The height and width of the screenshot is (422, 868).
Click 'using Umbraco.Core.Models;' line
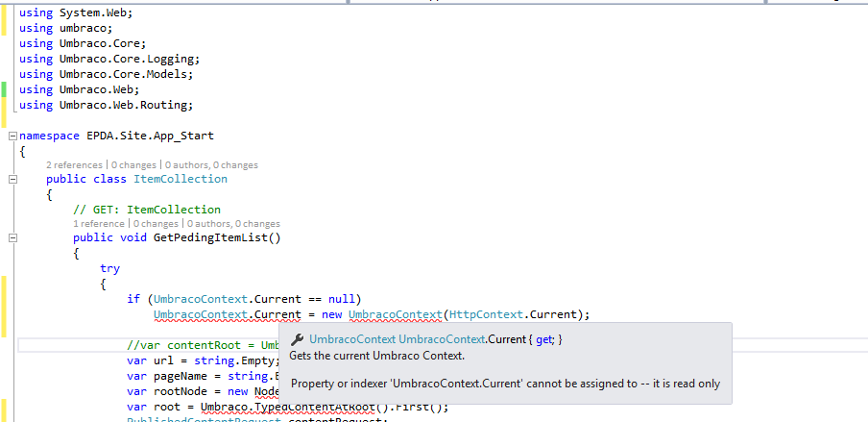[x=107, y=74]
